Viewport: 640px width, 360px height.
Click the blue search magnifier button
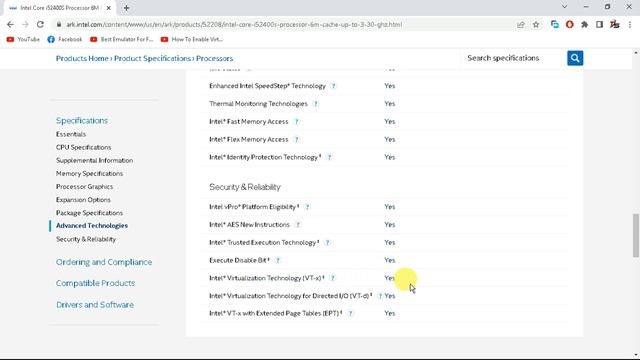pyautogui.click(x=575, y=58)
